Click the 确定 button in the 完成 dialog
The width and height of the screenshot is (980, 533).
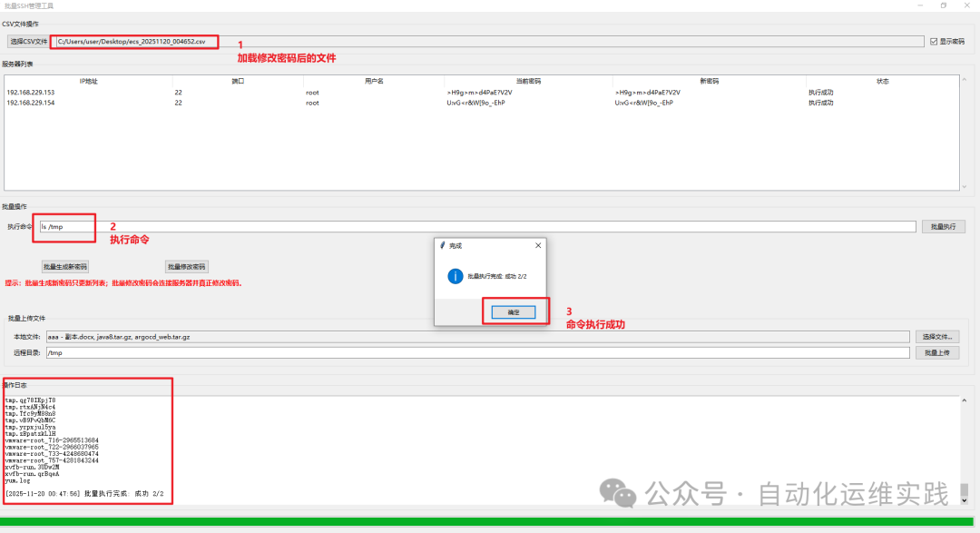(513, 312)
